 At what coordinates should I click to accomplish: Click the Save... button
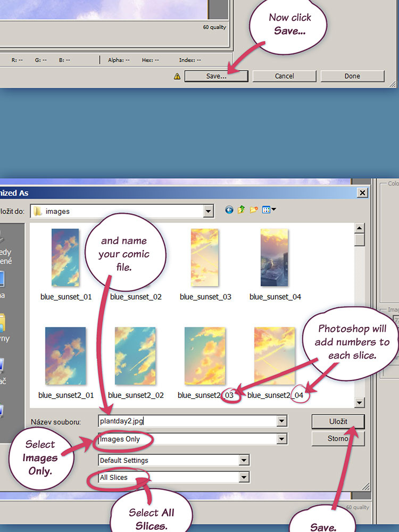tap(216, 76)
